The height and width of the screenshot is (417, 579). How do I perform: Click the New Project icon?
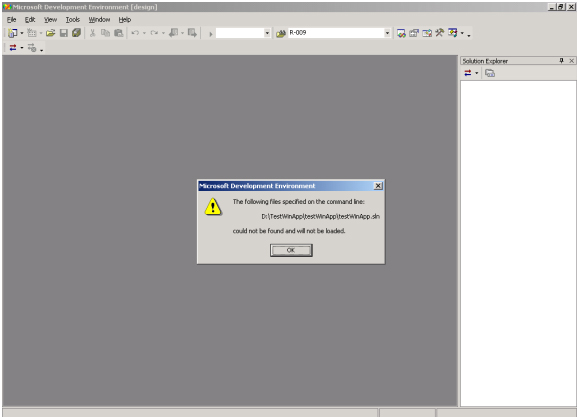(13, 33)
